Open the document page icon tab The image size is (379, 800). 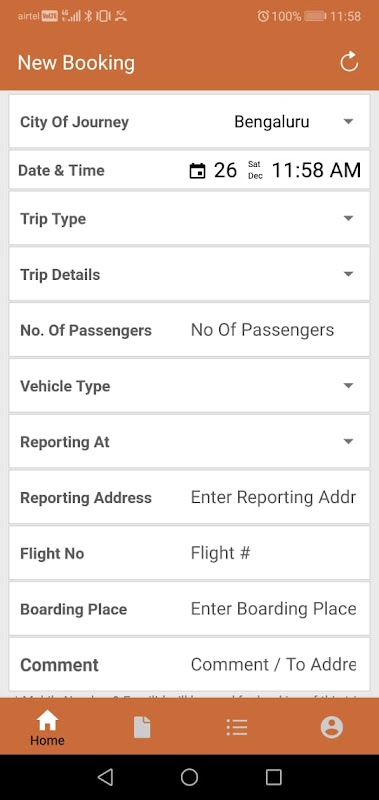click(142, 727)
